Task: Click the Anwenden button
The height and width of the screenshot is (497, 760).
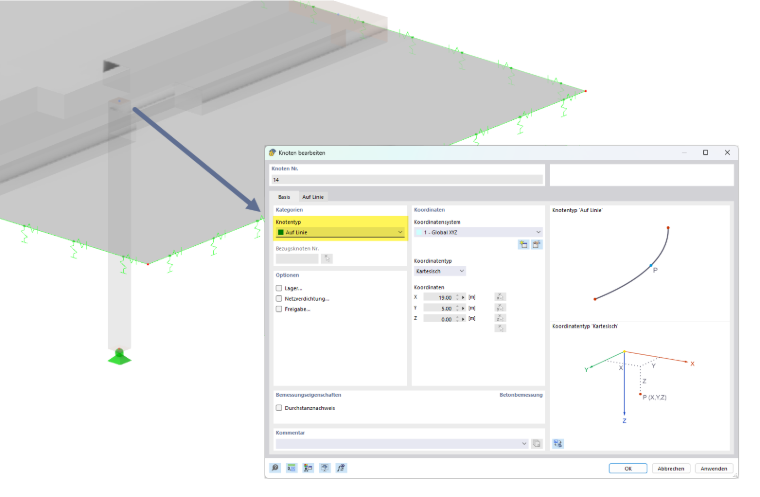Action: [714, 468]
